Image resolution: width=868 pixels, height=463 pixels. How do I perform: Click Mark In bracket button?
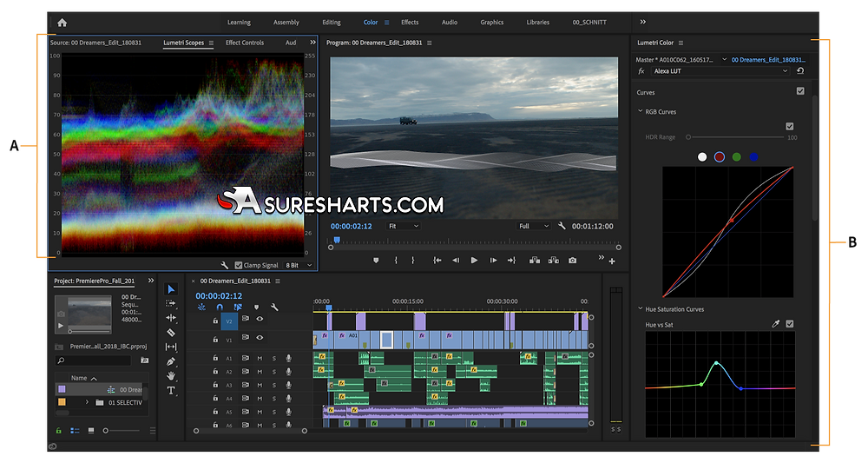[x=396, y=261]
